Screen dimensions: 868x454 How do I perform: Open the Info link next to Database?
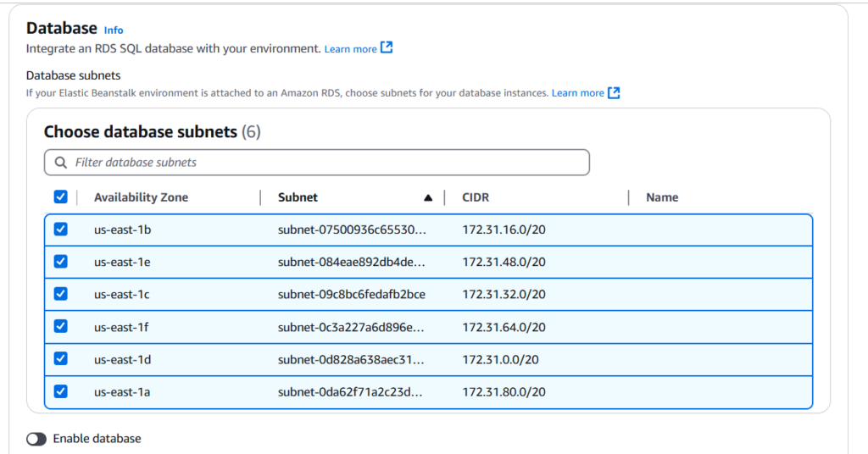114,30
